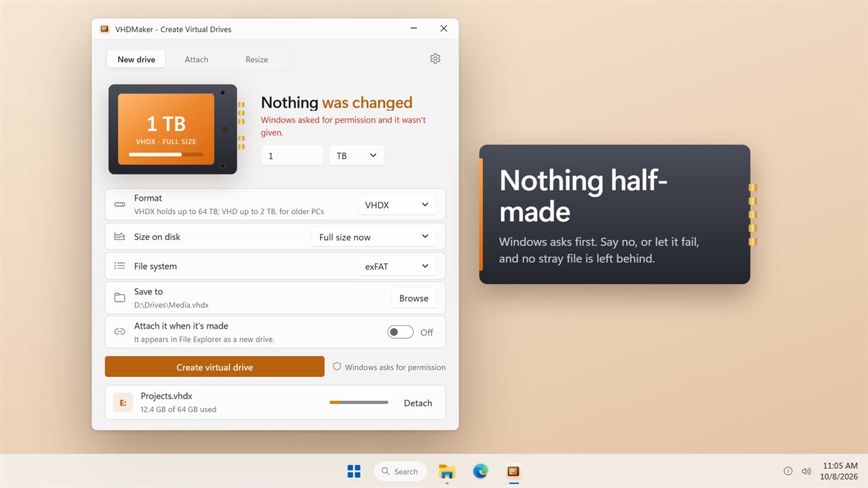Expand the Full size now dropdown
The image size is (868, 488).
point(374,237)
